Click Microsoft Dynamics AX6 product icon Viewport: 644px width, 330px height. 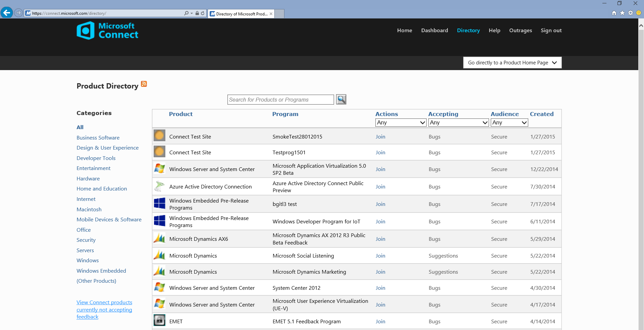159,238
